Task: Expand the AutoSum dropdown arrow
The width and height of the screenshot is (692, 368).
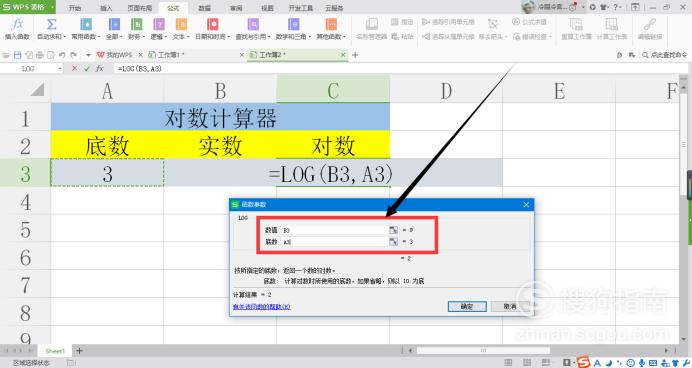Action: [x=64, y=37]
